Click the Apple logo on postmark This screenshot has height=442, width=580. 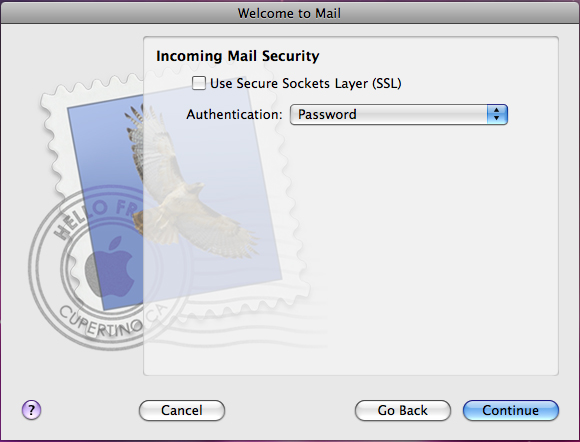point(110,267)
